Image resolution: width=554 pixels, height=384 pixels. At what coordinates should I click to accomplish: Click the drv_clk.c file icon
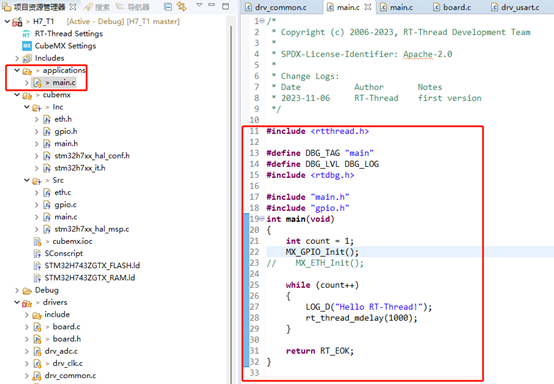click(x=37, y=364)
